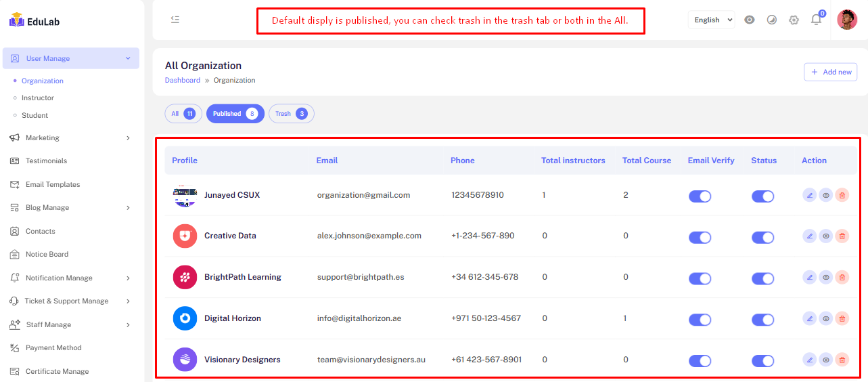Open the Dashboard breadcrumb link

tap(183, 80)
